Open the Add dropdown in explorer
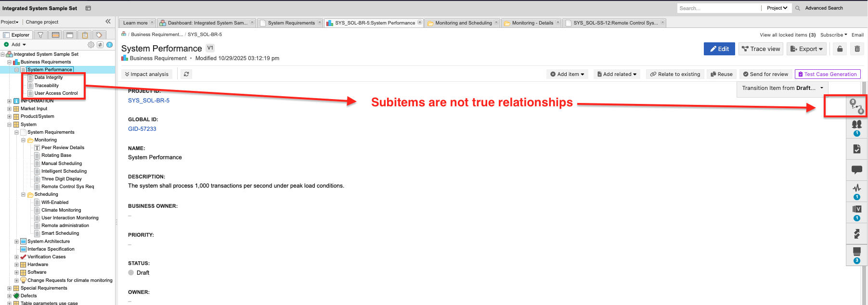868x305 pixels. (x=15, y=45)
